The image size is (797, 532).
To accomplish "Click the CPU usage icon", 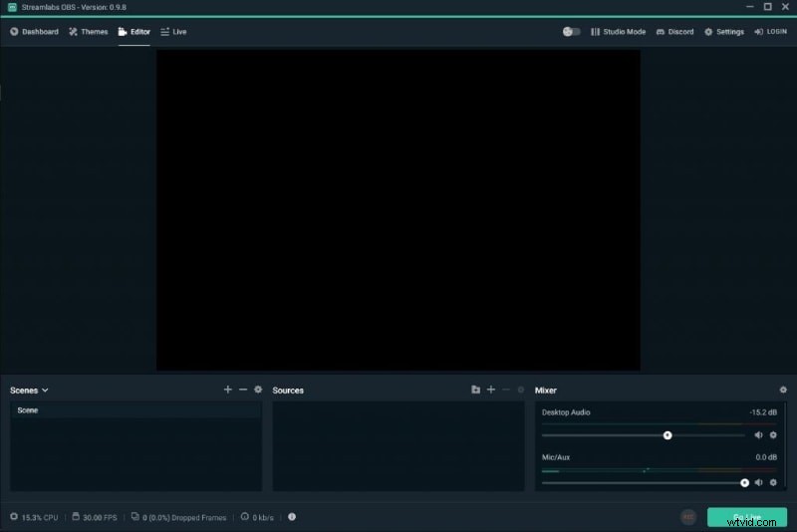I will 14,516.
